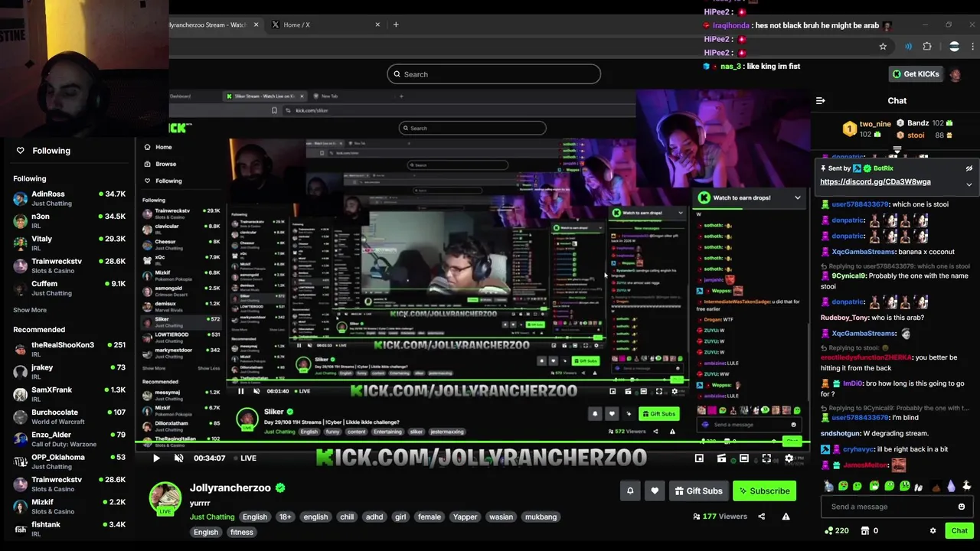Insert the purple crystal emote
Image resolution: width=980 pixels, height=551 pixels.
(951, 486)
